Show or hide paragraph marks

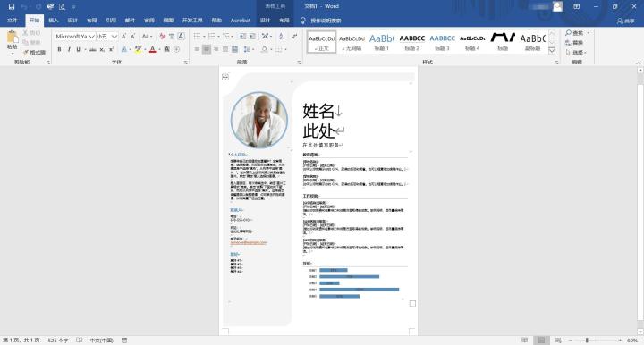(294, 37)
